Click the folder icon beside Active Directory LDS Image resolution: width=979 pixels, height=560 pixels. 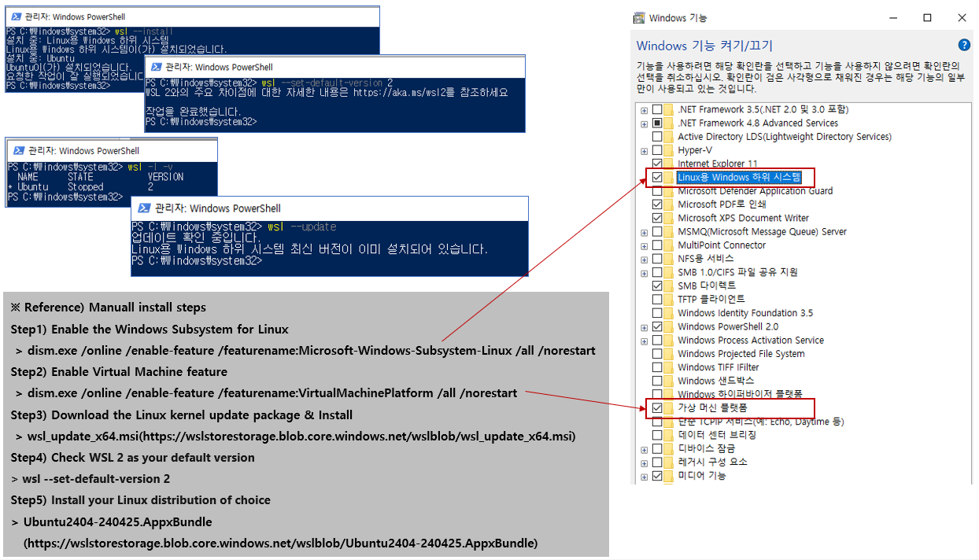click(x=669, y=137)
